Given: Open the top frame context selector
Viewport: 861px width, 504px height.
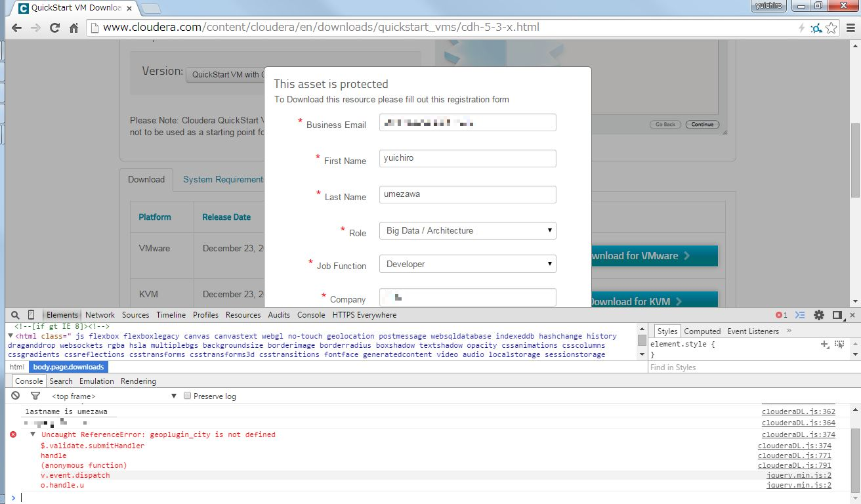Looking at the screenshot, I should (x=114, y=396).
